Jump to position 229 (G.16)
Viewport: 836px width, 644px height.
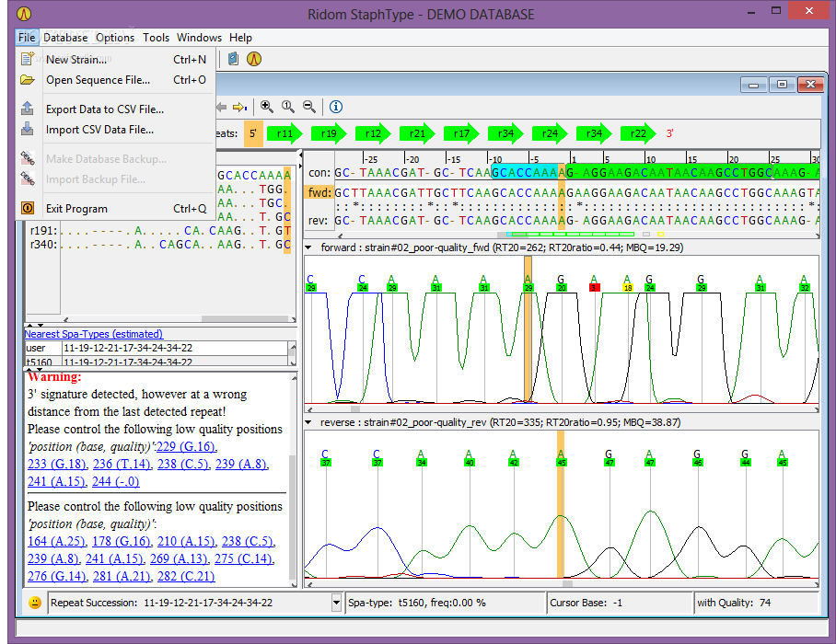186,446
